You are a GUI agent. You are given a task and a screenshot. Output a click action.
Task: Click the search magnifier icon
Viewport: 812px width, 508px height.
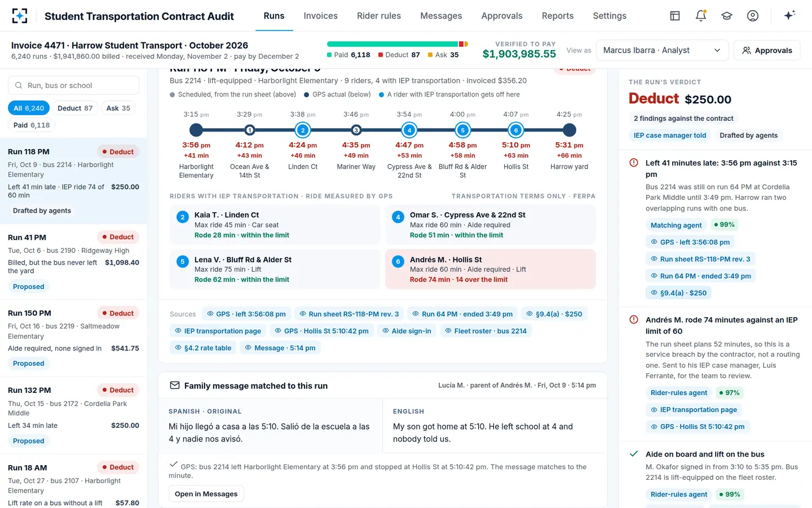[x=19, y=85]
